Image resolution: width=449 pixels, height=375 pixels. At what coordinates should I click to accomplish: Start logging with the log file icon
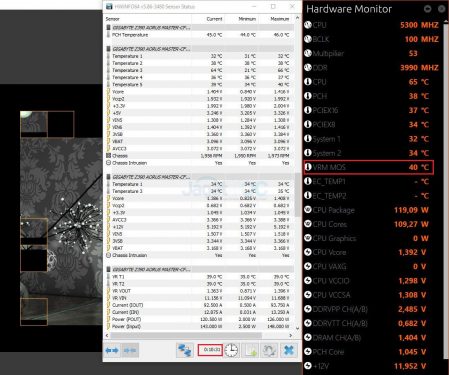[x=250, y=350]
